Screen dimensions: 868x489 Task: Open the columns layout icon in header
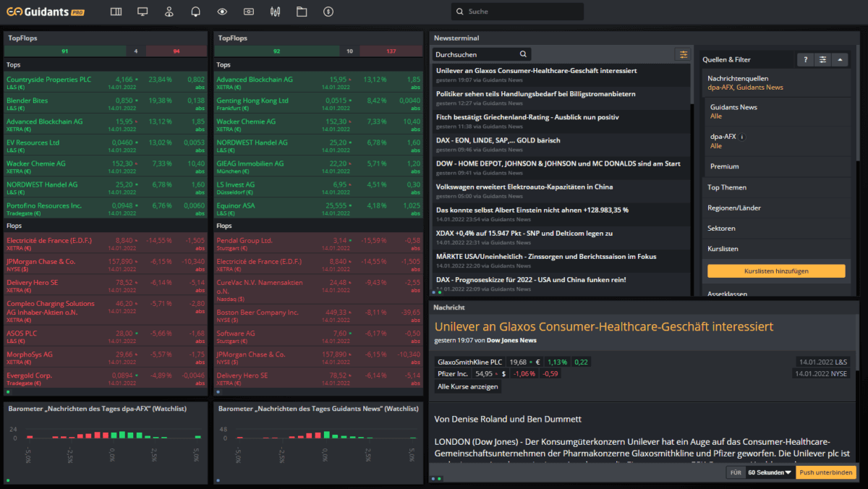[116, 12]
